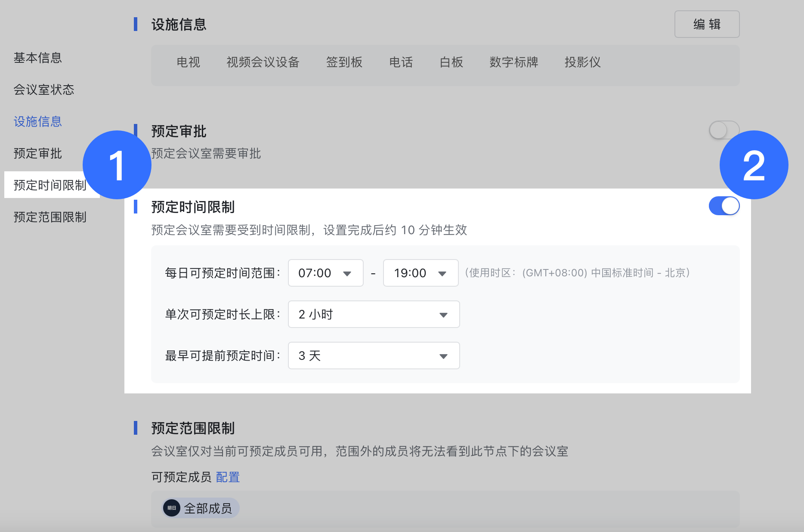Click the 数字标牌 facility tag
Viewport: 804px width, 532px height.
click(513, 62)
